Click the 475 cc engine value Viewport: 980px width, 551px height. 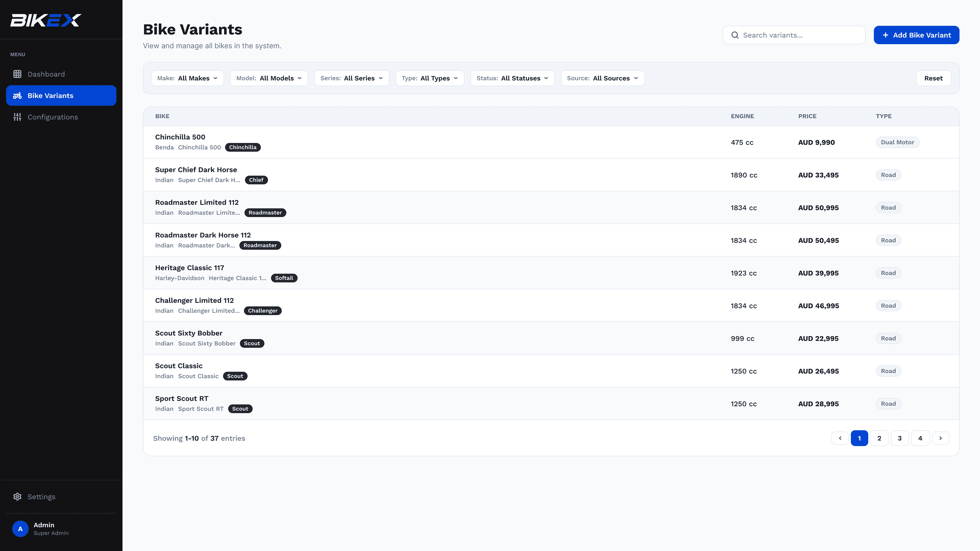(x=742, y=142)
